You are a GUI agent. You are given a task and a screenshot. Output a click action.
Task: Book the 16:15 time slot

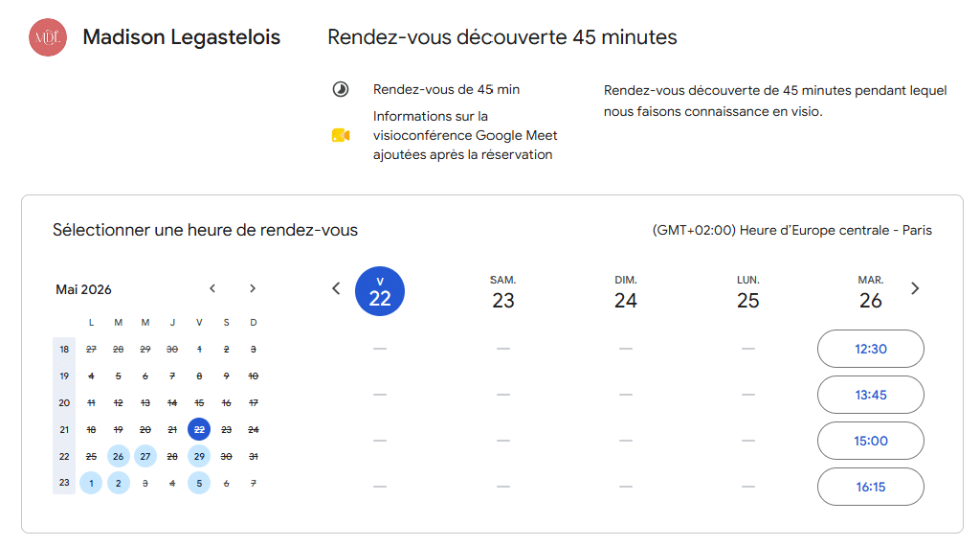tap(871, 487)
